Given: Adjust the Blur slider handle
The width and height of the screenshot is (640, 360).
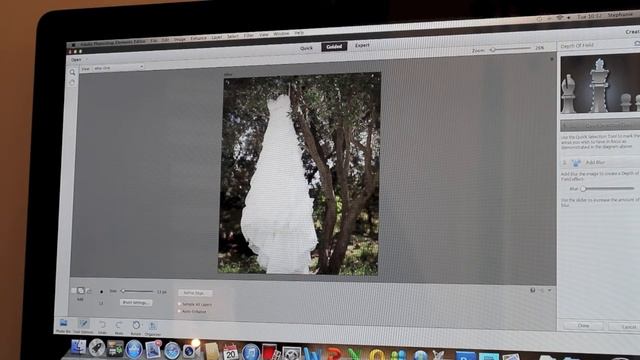Looking at the screenshot, I should coord(584,189).
